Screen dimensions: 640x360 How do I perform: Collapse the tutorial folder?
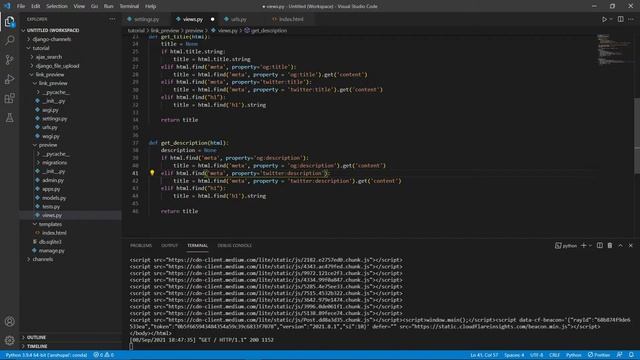[41, 48]
